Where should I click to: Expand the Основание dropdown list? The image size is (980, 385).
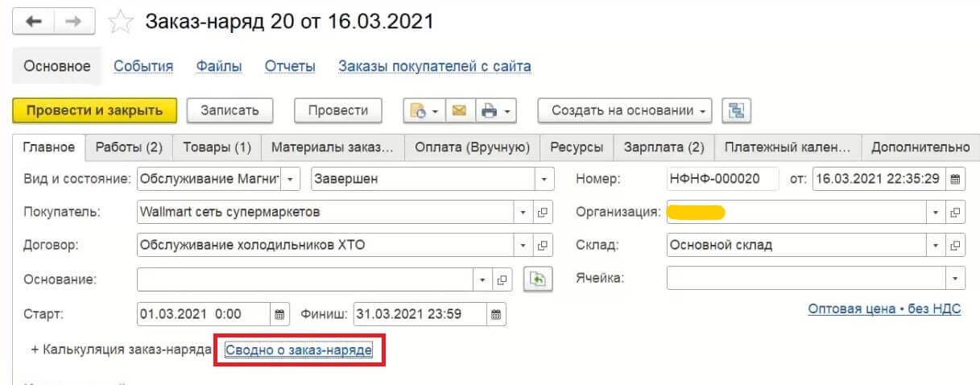coord(482,280)
